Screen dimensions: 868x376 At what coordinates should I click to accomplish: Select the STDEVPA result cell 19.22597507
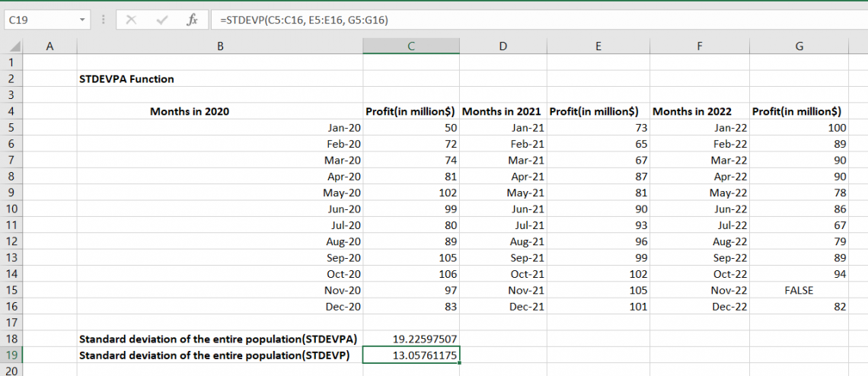click(411, 339)
